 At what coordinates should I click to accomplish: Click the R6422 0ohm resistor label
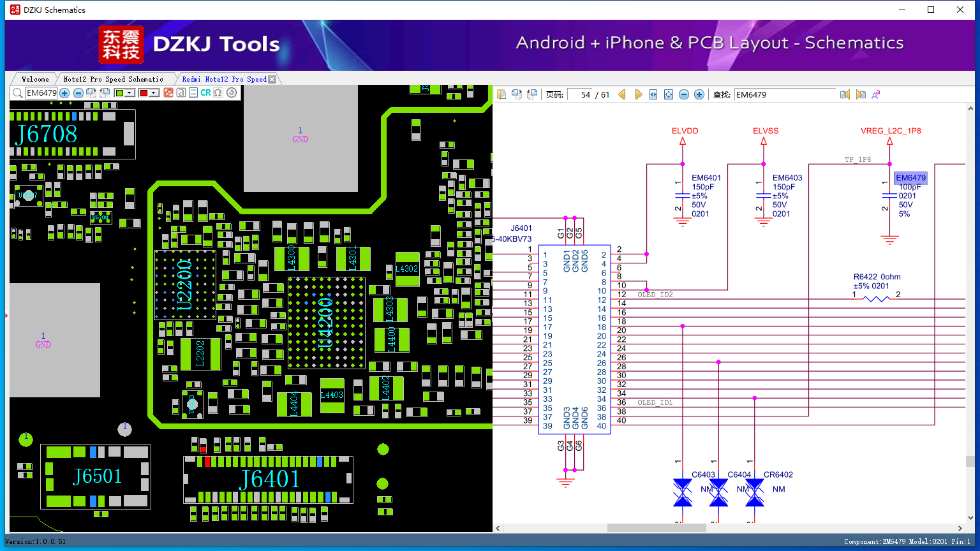click(x=877, y=277)
